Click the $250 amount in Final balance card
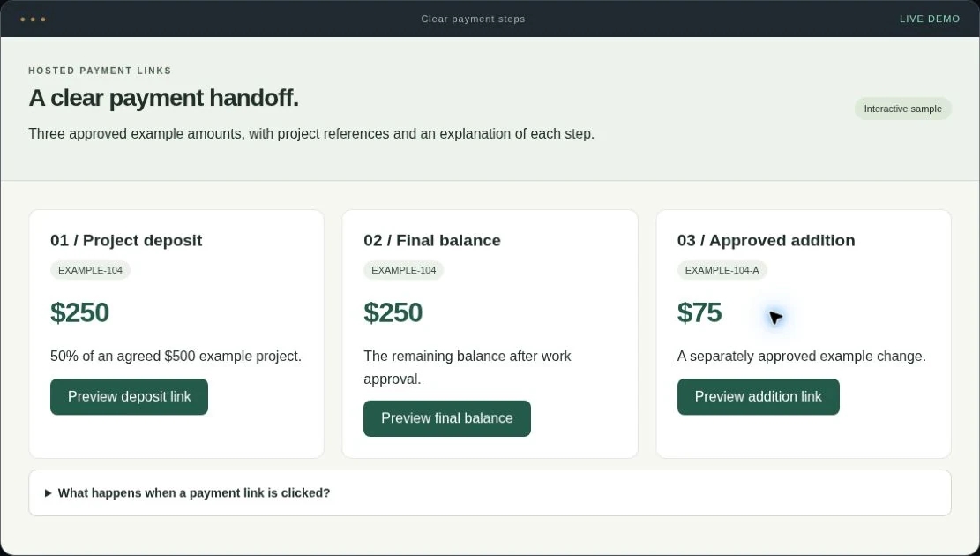Image resolution: width=980 pixels, height=556 pixels. [393, 312]
